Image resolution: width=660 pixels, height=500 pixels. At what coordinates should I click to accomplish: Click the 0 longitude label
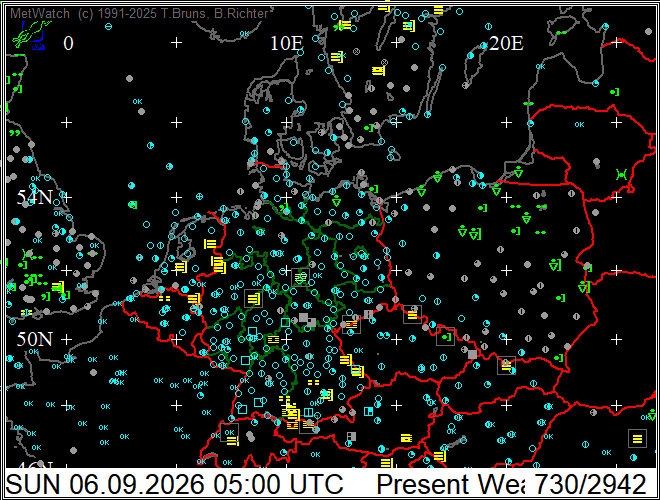pos(68,43)
